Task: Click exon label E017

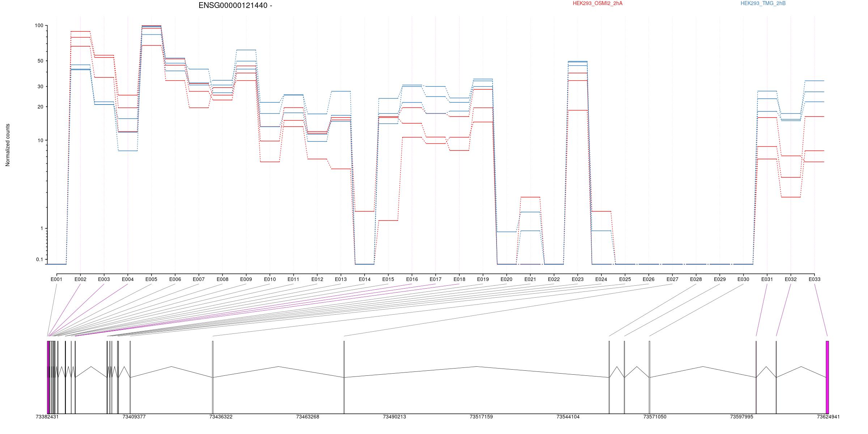Action: click(x=435, y=279)
